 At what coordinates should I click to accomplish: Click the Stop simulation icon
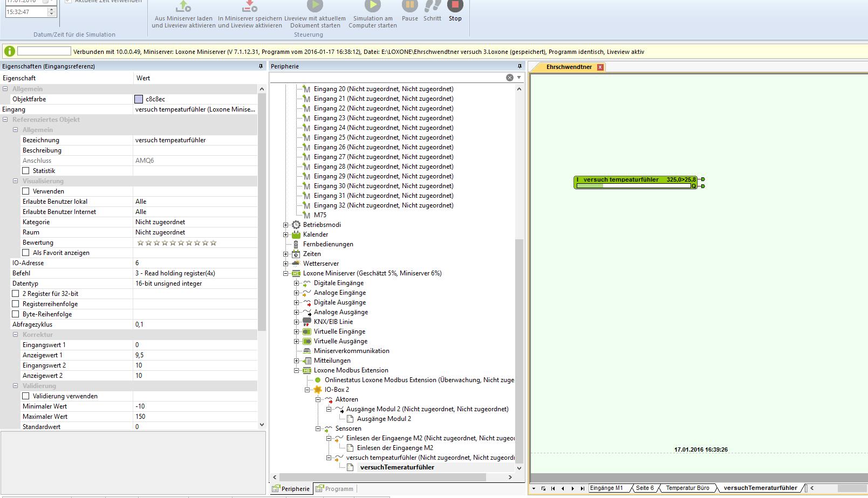point(455,6)
